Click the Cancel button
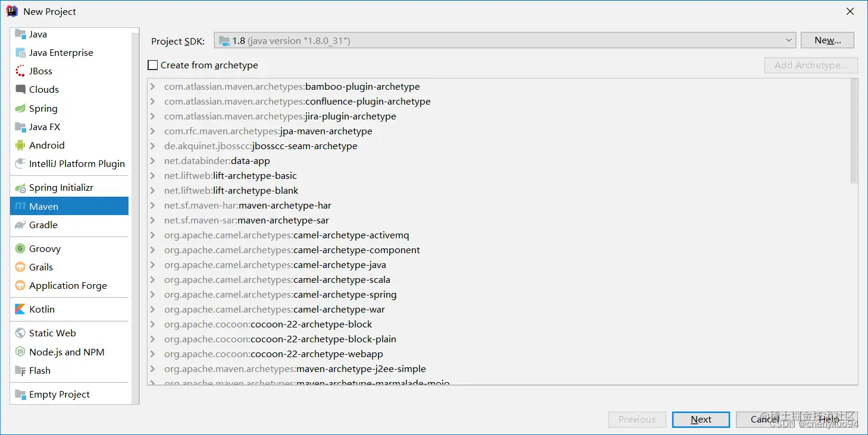 coord(764,419)
